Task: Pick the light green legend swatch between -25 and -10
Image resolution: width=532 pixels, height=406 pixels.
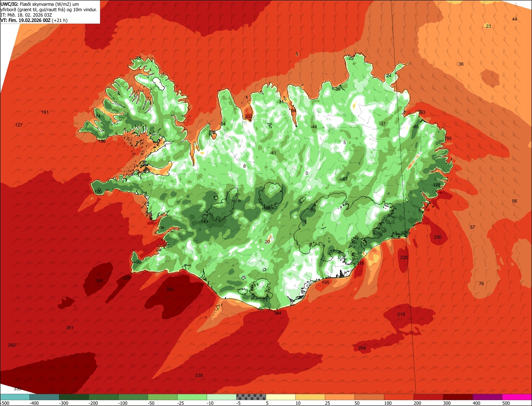Action: (192, 396)
